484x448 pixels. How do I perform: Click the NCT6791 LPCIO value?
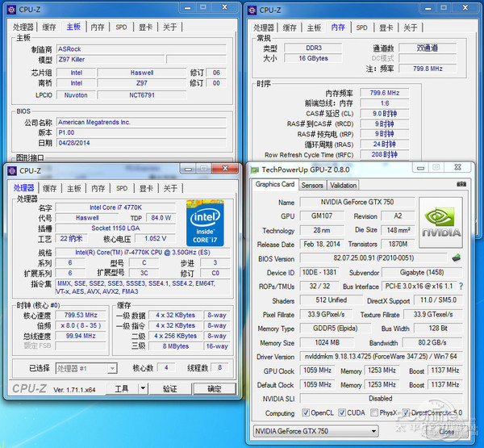[142, 95]
